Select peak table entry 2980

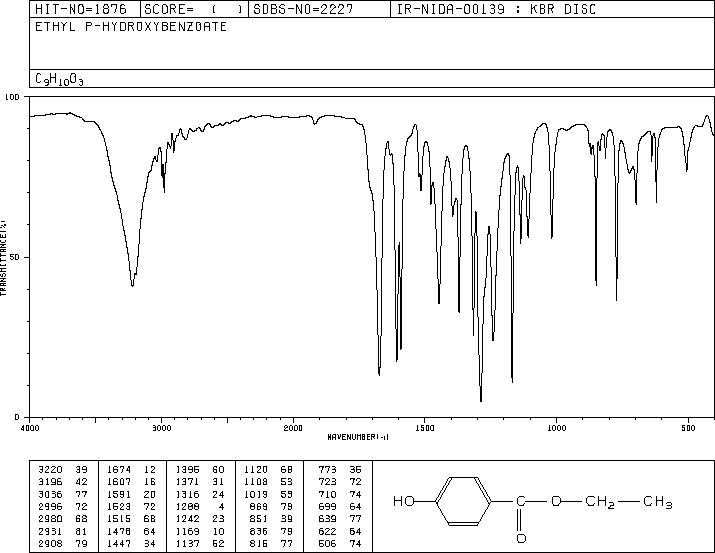(x=50, y=519)
